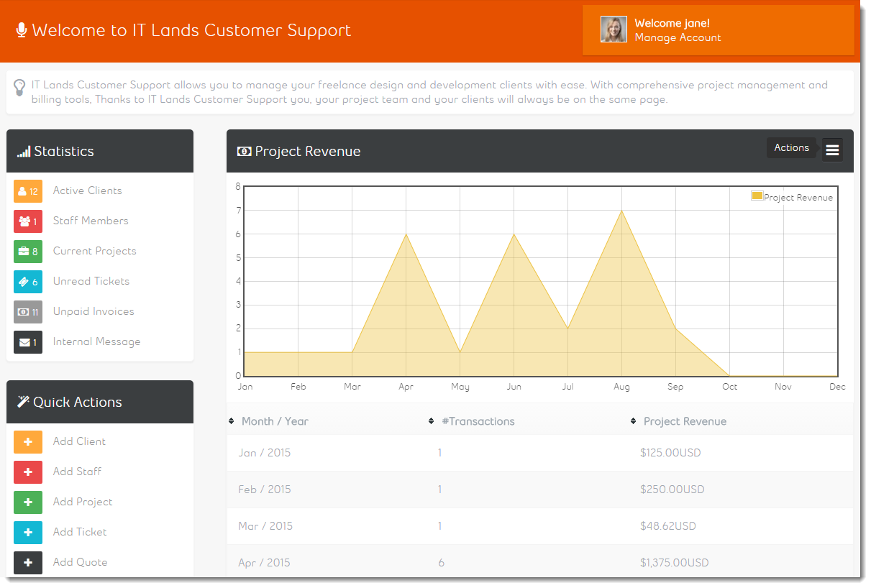Click the orange Add Client plus icon
The width and height of the screenshot is (871, 588).
pyautogui.click(x=28, y=442)
